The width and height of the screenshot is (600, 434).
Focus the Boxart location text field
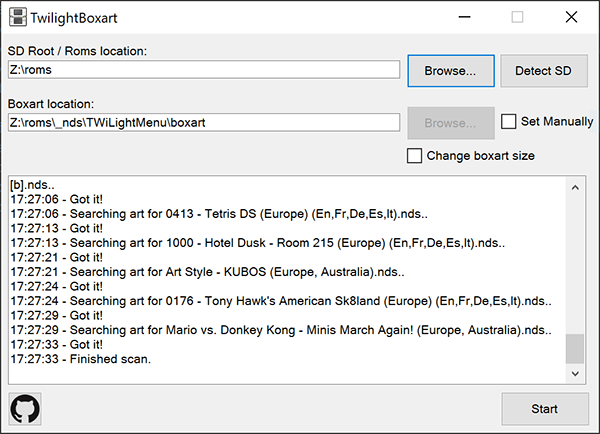click(204, 122)
